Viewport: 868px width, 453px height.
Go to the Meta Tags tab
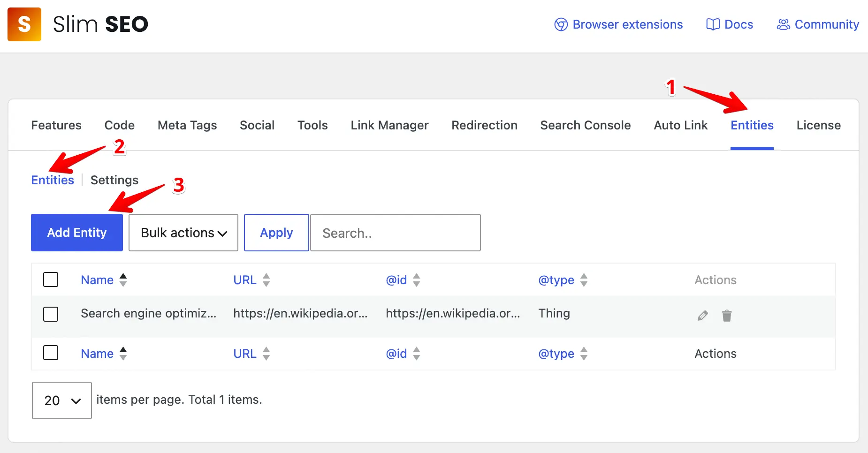tap(187, 125)
